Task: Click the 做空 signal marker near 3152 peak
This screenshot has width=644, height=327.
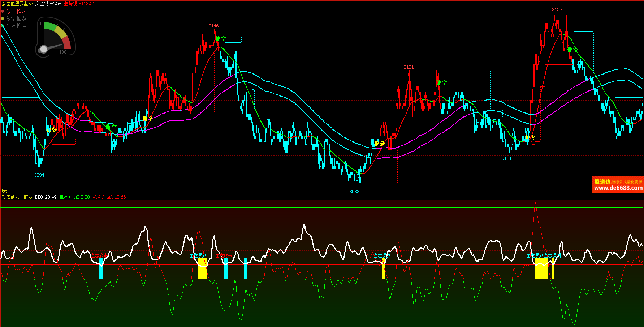Action: pyautogui.click(x=572, y=50)
